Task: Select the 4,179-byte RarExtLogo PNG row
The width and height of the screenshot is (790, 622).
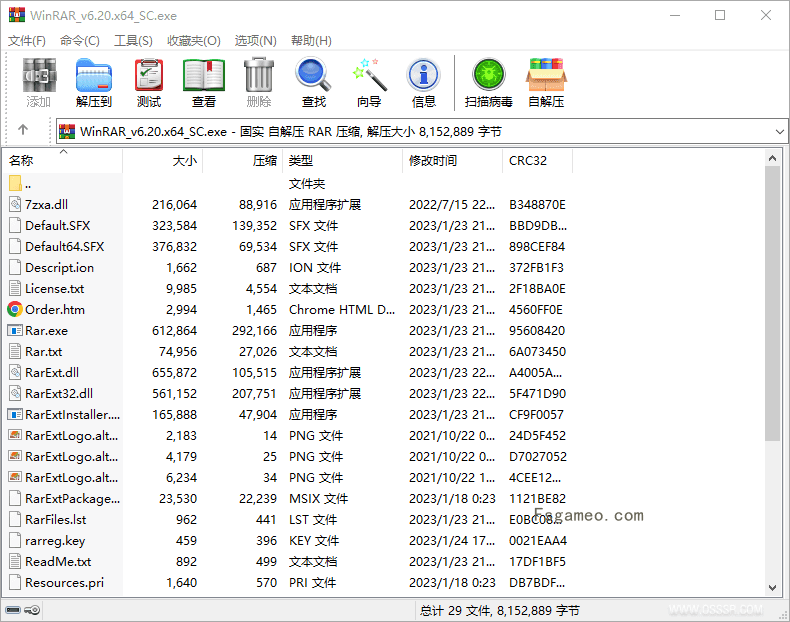Action: (x=288, y=456)
